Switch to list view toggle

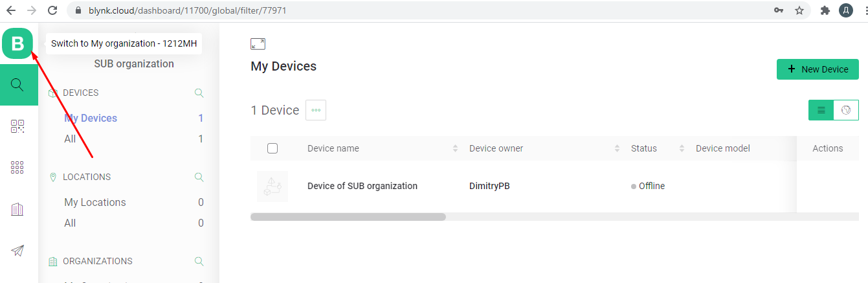click(821, 110)
